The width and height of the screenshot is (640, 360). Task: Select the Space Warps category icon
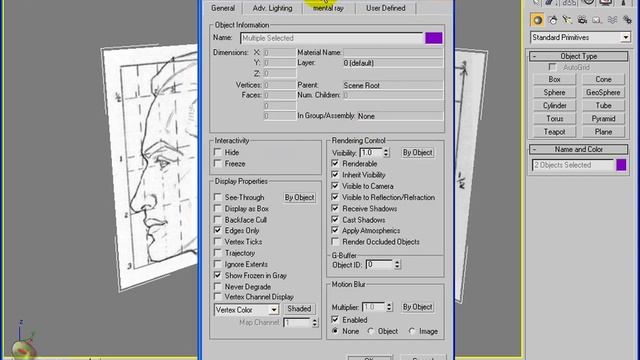pos(612,20)
